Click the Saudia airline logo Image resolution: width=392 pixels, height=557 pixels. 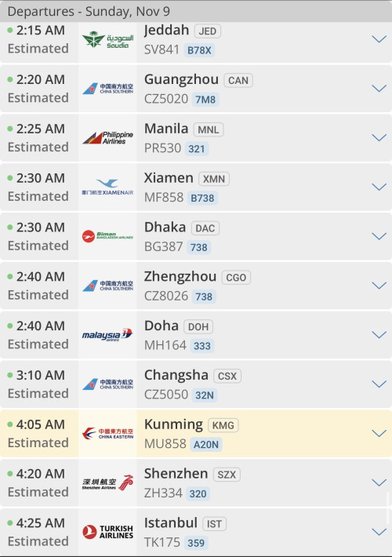107,39
